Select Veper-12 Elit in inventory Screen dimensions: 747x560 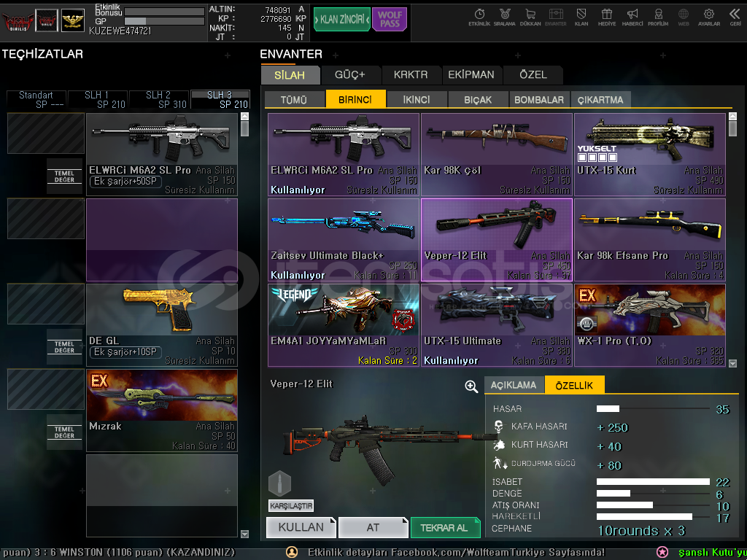[496, 239]
